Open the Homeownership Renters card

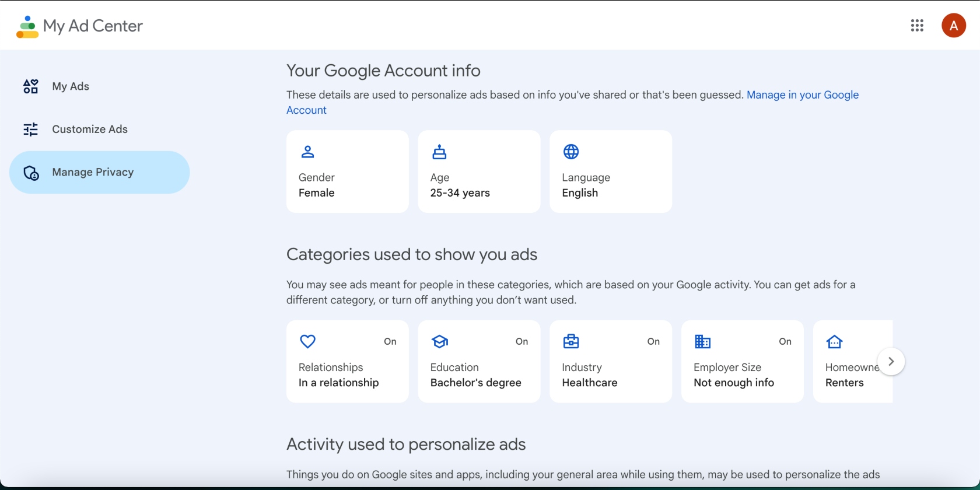853,362
